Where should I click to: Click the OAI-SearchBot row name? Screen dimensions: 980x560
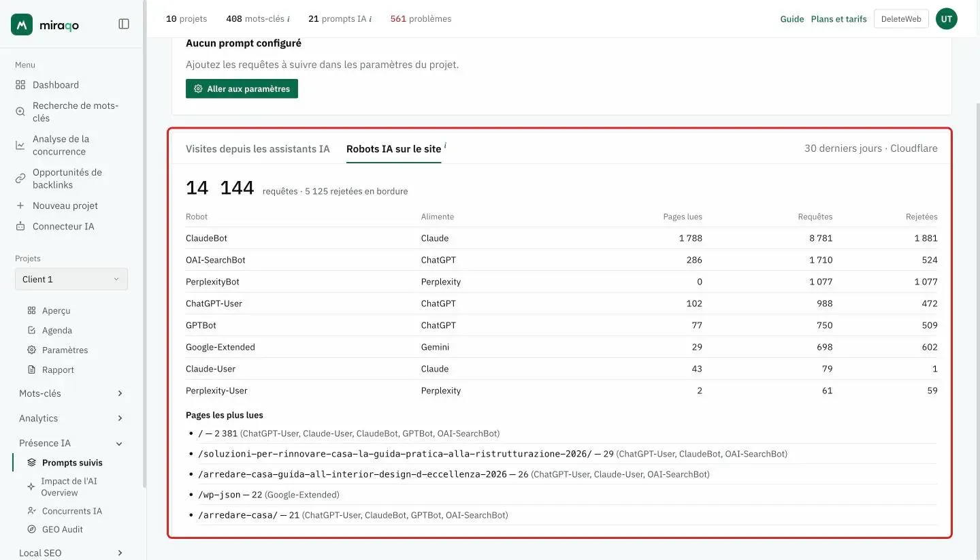click(216, 260)
